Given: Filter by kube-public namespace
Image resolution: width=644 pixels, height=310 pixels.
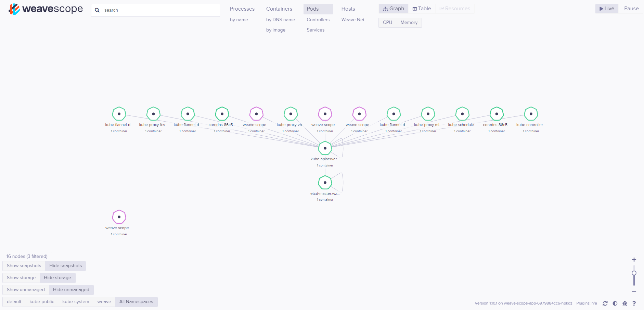Looking at the screenshot, I should [x=42, y=302].
